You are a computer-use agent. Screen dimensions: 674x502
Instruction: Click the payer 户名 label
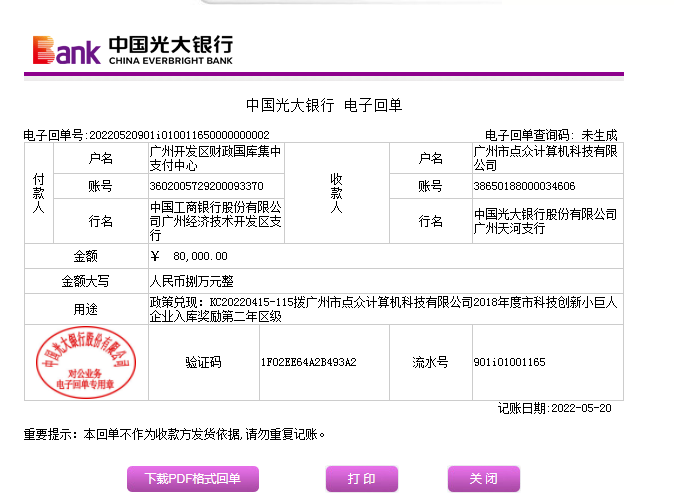point(101,158)
